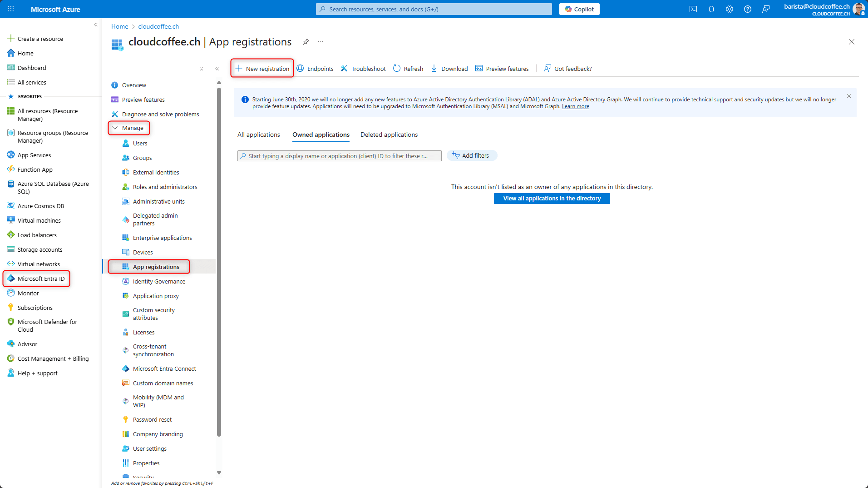Screen dimensions: 868x488
Task: Open the notifications bell
Action: (711, 9)
